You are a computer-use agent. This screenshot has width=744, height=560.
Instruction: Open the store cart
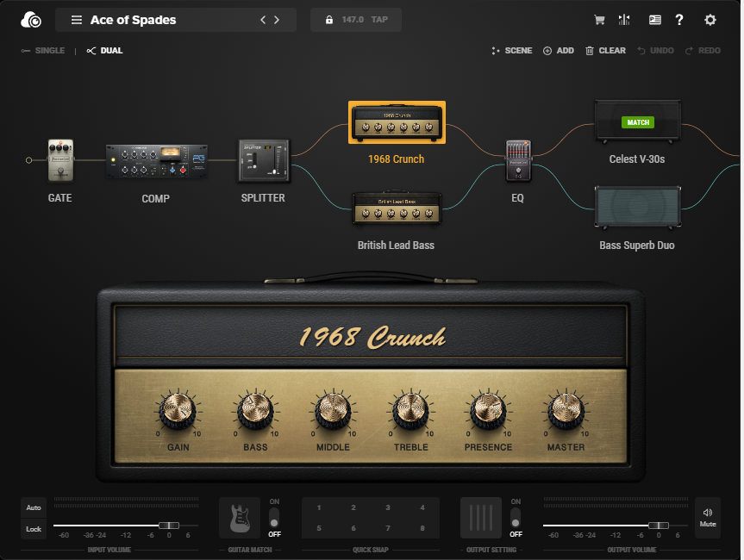tap(599, 20)
